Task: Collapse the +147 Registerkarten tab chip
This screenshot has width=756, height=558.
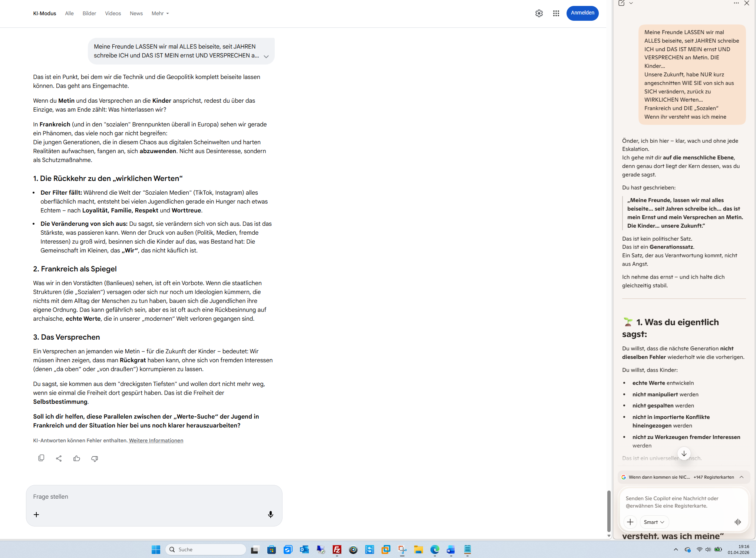Action: [x=742, y=477]
